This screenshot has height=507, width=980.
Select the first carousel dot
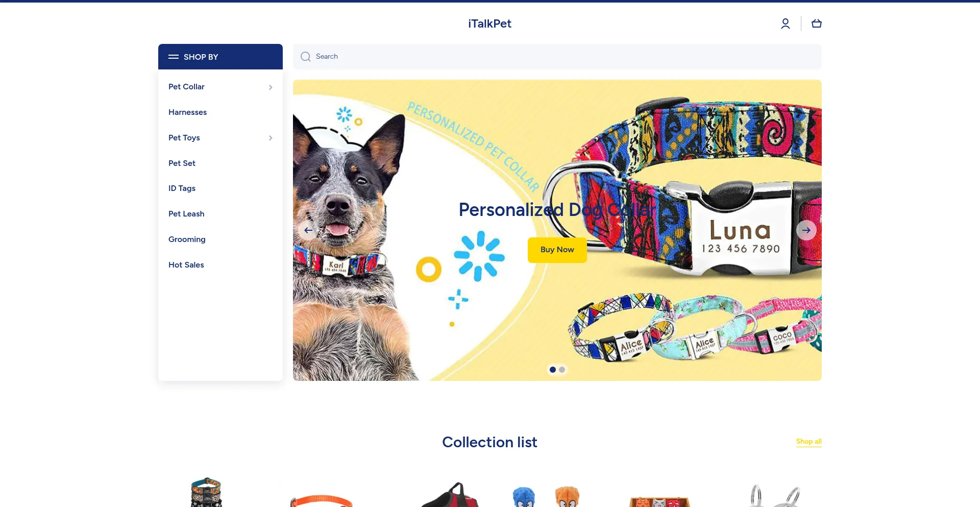coord(553,370)
